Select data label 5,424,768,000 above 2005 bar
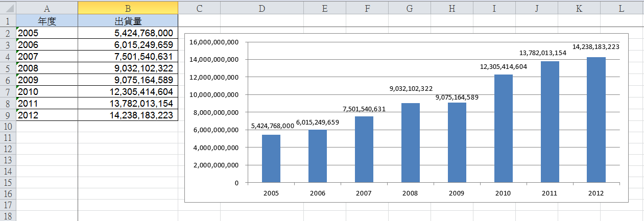 273,126
